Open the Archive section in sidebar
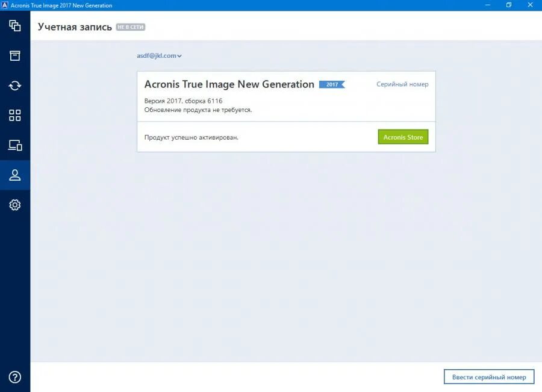 pos(14,55)
